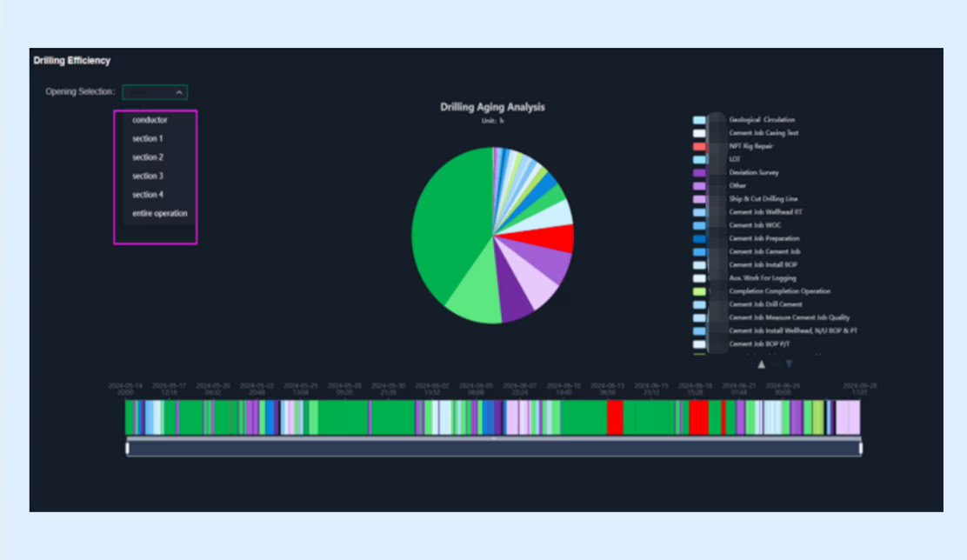Choose conductor from the dropdown list
The height and width of the screenshot is (560, 967).
coord(150,120)
